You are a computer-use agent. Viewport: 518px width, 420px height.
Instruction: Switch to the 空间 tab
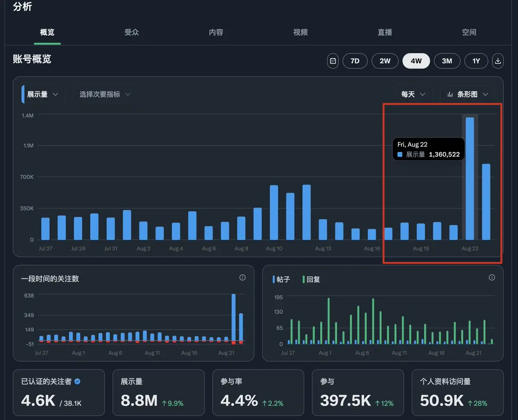point(469,32)
